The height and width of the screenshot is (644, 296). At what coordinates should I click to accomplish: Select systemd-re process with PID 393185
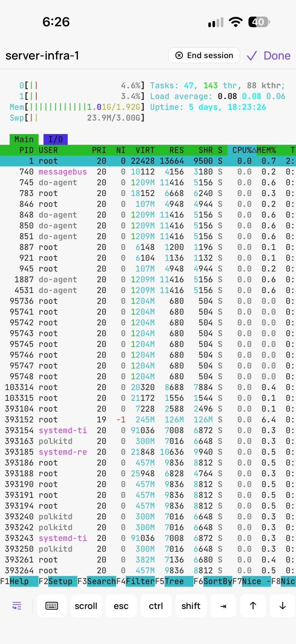coord(148,452)
